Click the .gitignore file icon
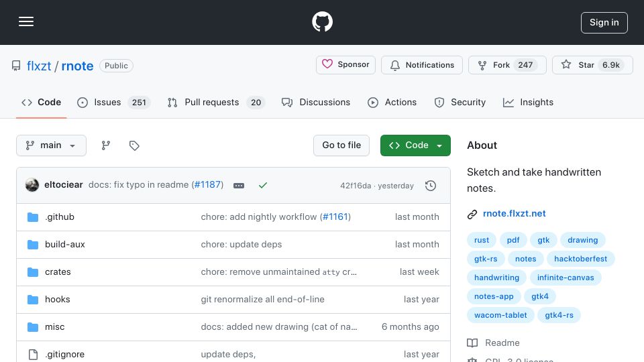Viewport: 644px width, 362px height. coord(33,354)
